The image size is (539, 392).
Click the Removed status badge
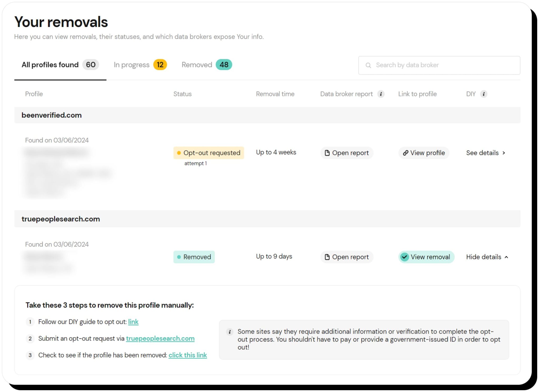tap(194, 257)
